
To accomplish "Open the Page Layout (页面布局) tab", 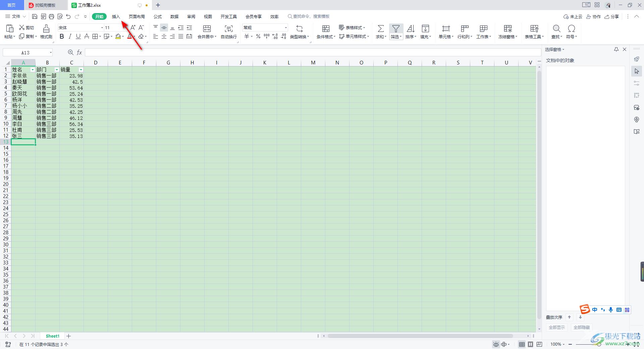I will [x=137, y=16].
